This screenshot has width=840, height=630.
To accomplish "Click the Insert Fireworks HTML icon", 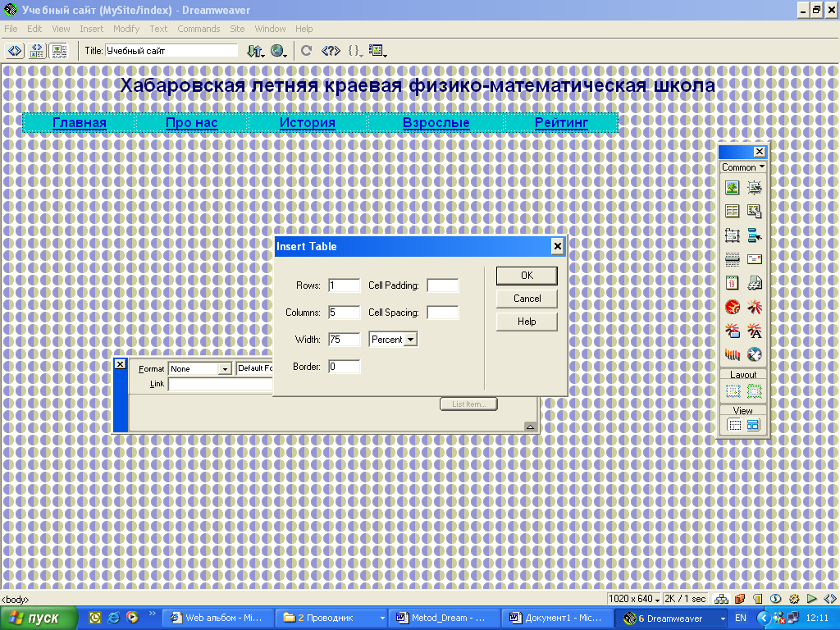I will pos(732,307).
